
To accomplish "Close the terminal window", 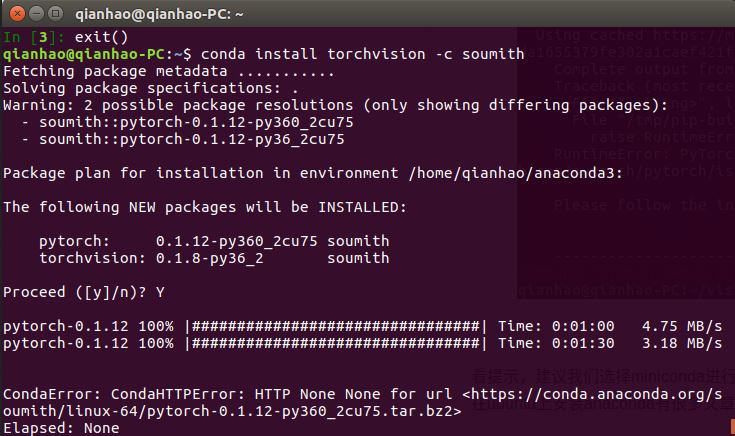I will click(13, 14).
